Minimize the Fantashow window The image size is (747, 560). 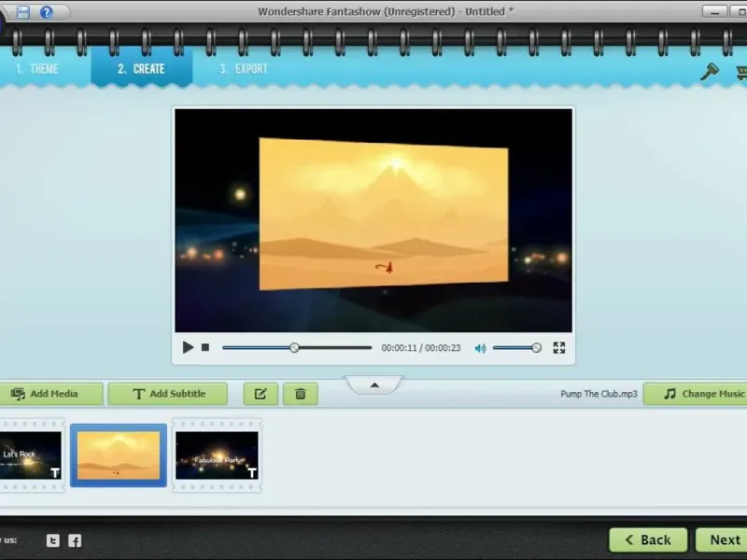714,12
